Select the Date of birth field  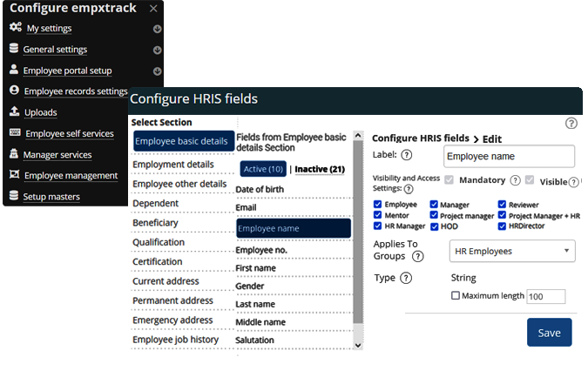pyautogui.click(x=260, y=190)
